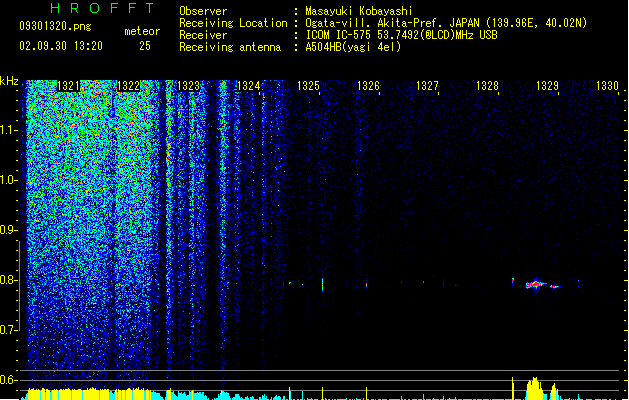
Task: Select antenna A504HB(yagi 4el) text
Action: pyautogui.click(x=353, y=47)
